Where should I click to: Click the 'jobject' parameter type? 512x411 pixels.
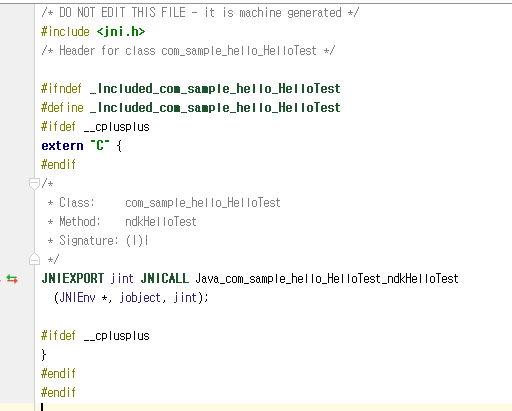click(140, 297)
